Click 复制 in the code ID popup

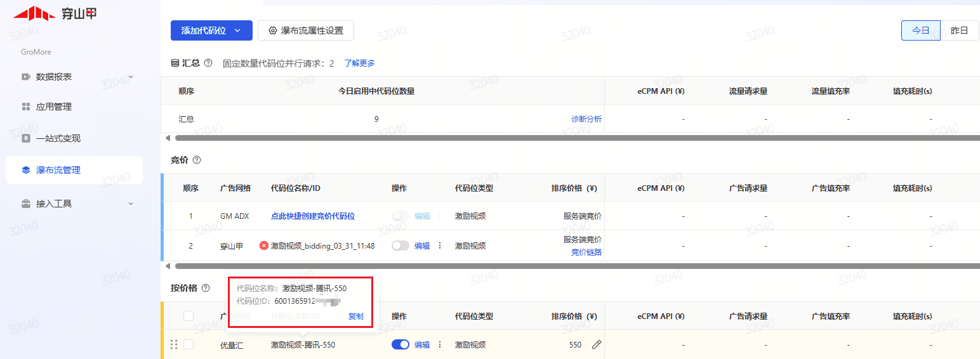tap(356, 317)
